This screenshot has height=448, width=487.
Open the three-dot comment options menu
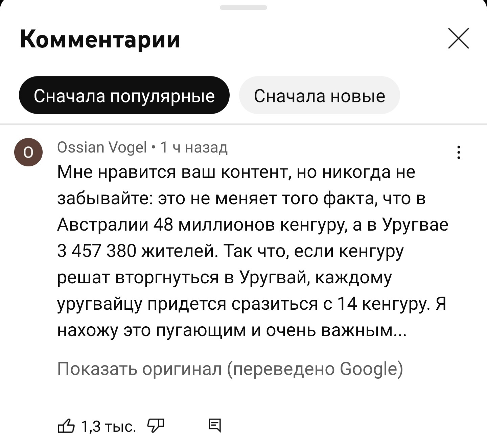coord(459,152)
